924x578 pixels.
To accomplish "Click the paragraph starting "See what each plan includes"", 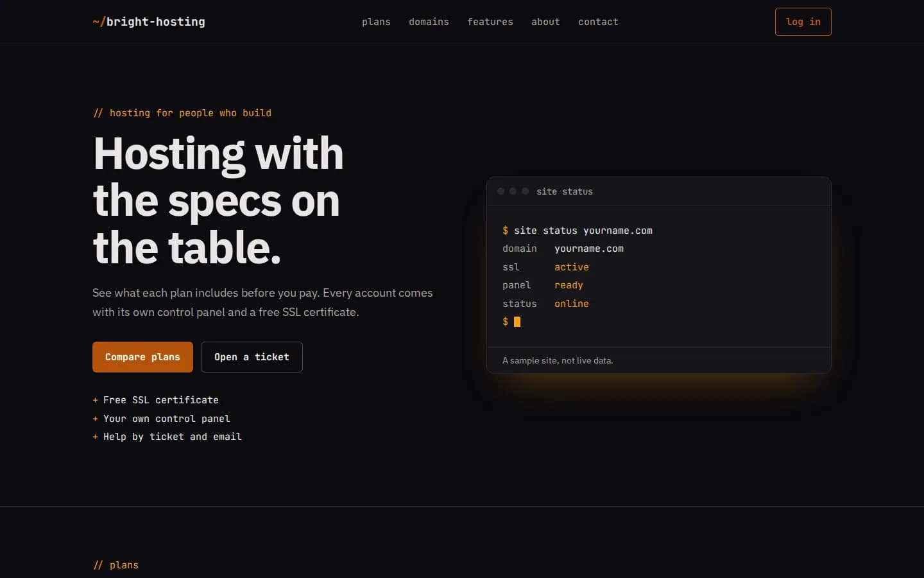I will tap(263, 302).
